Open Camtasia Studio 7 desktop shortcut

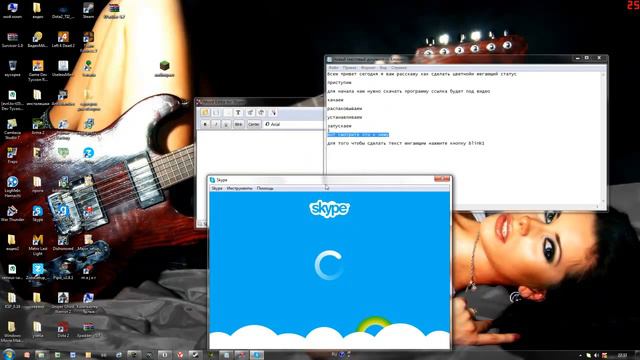12,129
